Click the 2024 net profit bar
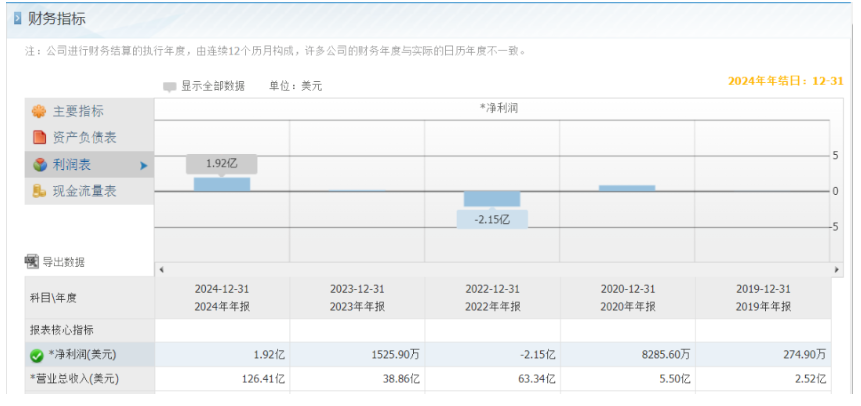This screenshot has height=406, width=861. [222, 184]
